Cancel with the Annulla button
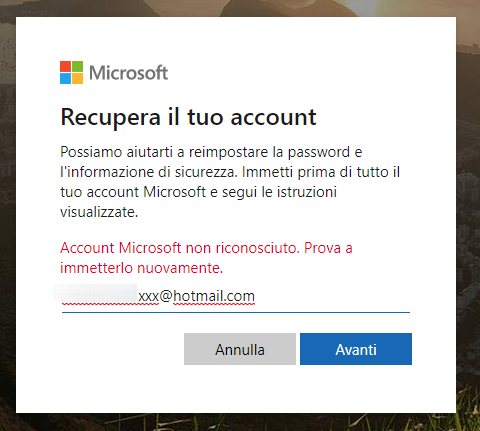The width and height of the screenshot is (480, 431). tap(240, 349)
